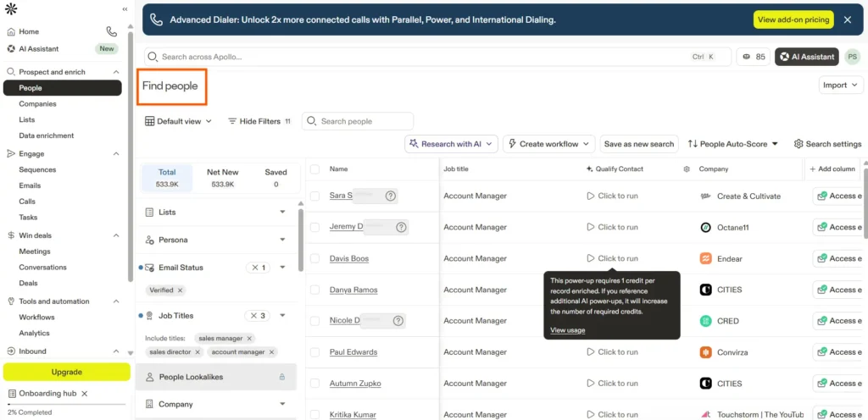Open Workflows in the sidebar

(36, 318)
